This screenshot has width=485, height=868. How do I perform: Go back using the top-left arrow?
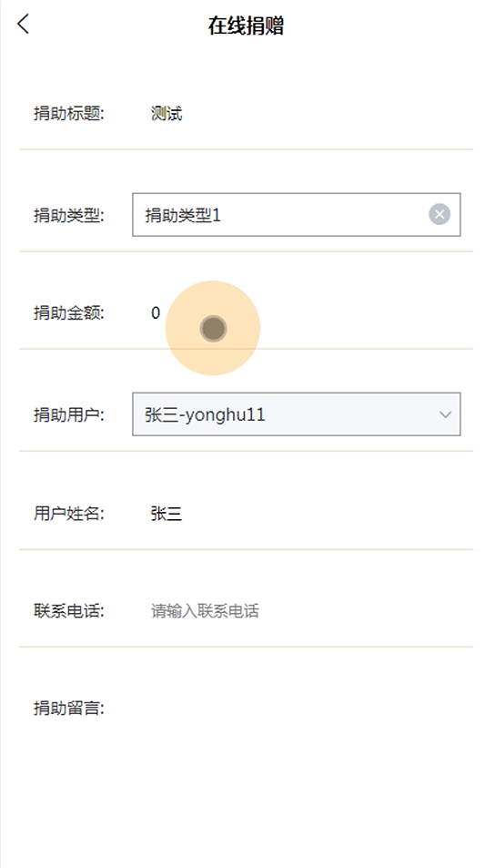tap(23, 25)
